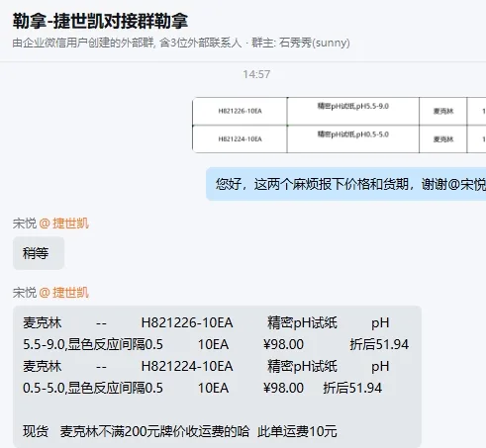The image size is (486, 448).
Task: Click the group owner info subtitle text
Action: (181, 43)
